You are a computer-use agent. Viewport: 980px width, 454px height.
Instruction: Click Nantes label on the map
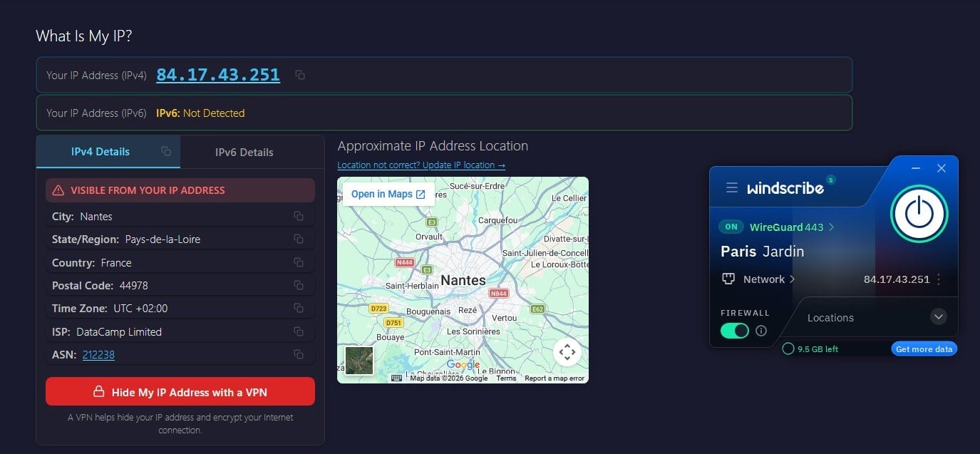(463, 280)
